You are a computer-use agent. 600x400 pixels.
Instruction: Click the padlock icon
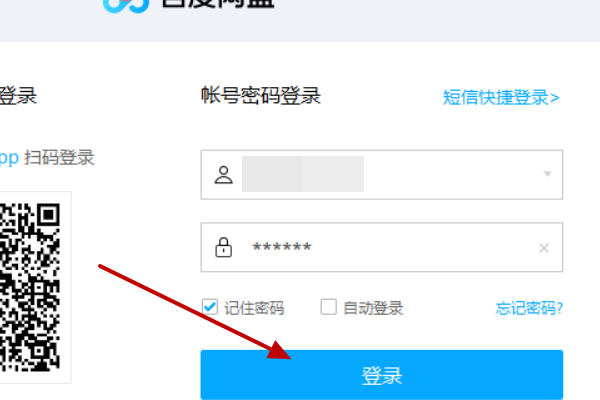click(x=223, y=247)
